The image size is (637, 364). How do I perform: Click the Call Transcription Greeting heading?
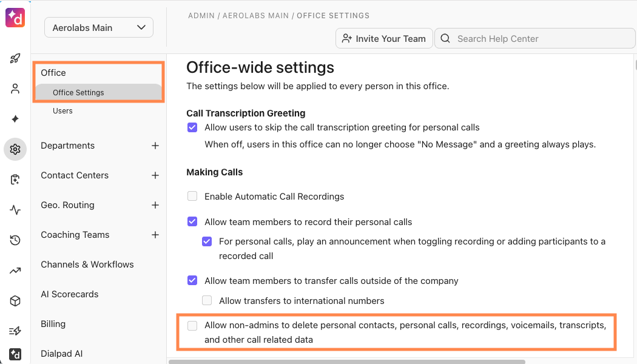pos(246,113)
